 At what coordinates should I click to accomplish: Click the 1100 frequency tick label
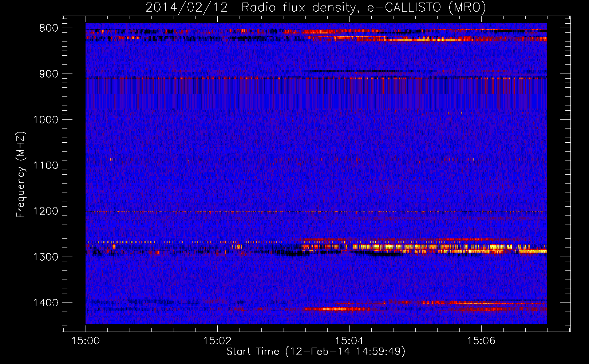pyautogui.click(x=46, y=166)
